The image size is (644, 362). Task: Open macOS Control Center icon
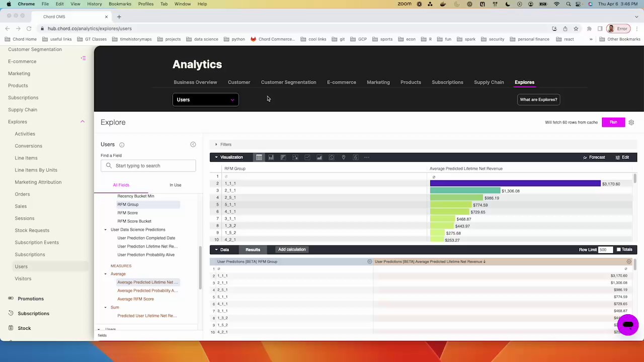(x=579, y=4)
